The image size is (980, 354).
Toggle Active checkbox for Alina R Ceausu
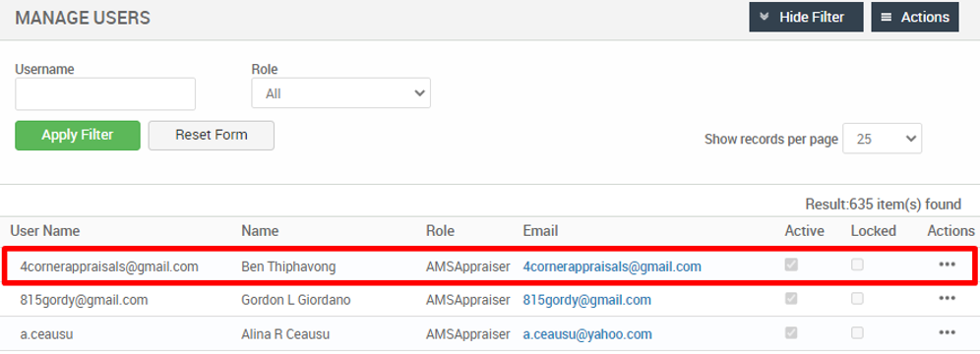click(791, 332)
